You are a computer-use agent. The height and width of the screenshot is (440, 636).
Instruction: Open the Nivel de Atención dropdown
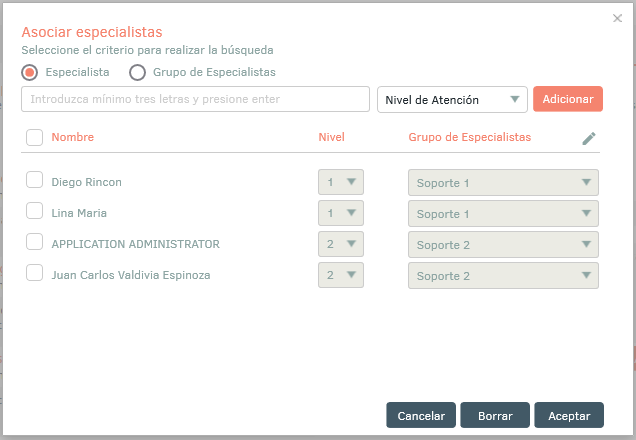click(452, 99)
